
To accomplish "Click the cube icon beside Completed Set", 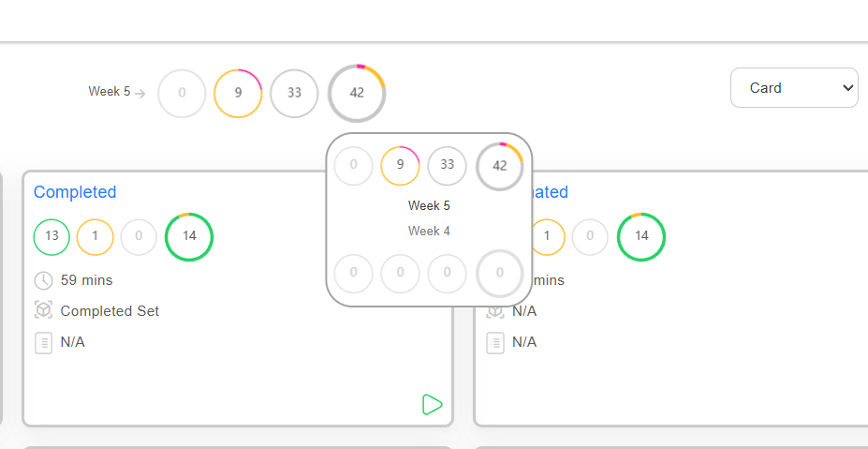I will [x=43, y=310].
